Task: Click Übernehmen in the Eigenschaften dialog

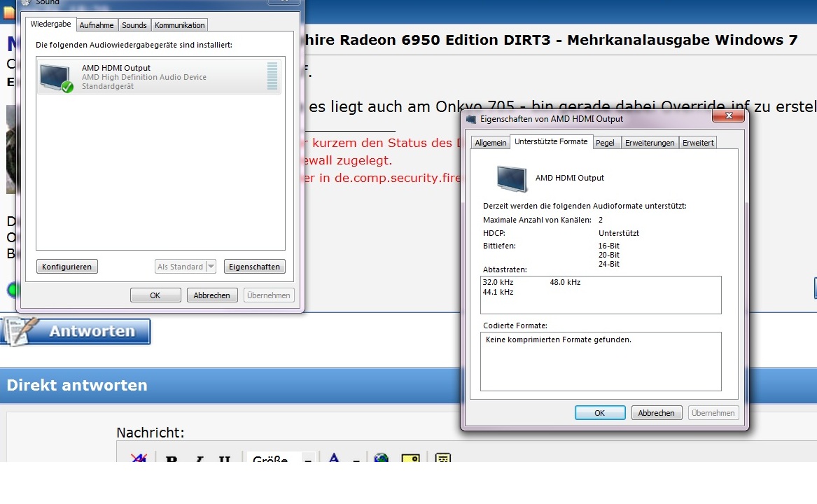Action: pos(713,413)
